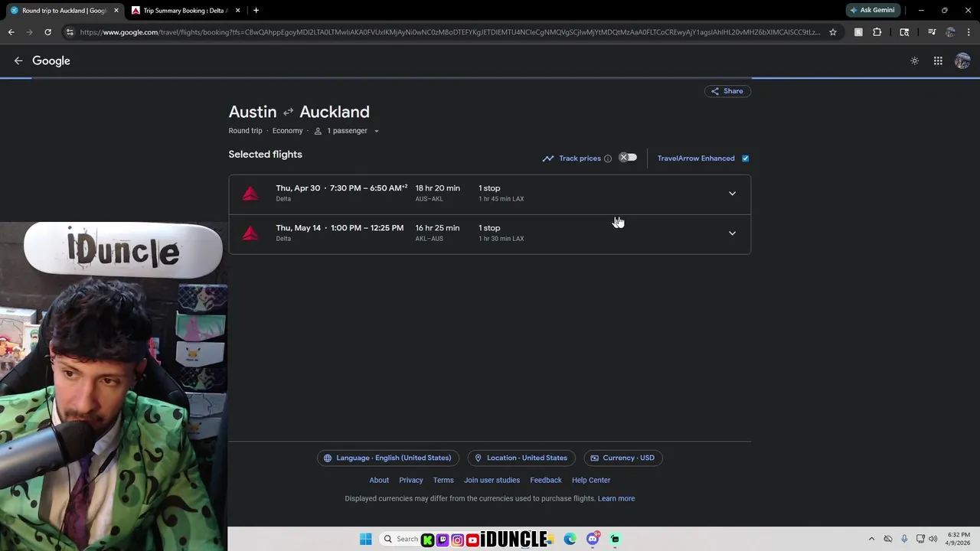Open the media controls icon
The width and height of the screenshot is (980, 551).
point(932,32)
